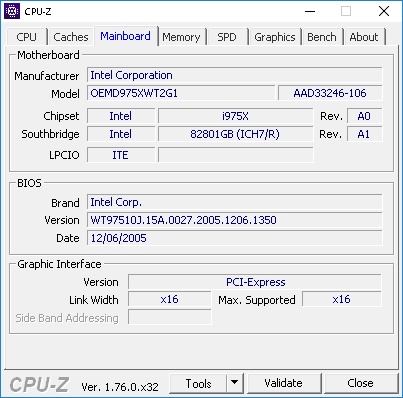Click the Side Band Addressing field
The image size is (403, 398).
pyautogui.click(x=170, y=317)
